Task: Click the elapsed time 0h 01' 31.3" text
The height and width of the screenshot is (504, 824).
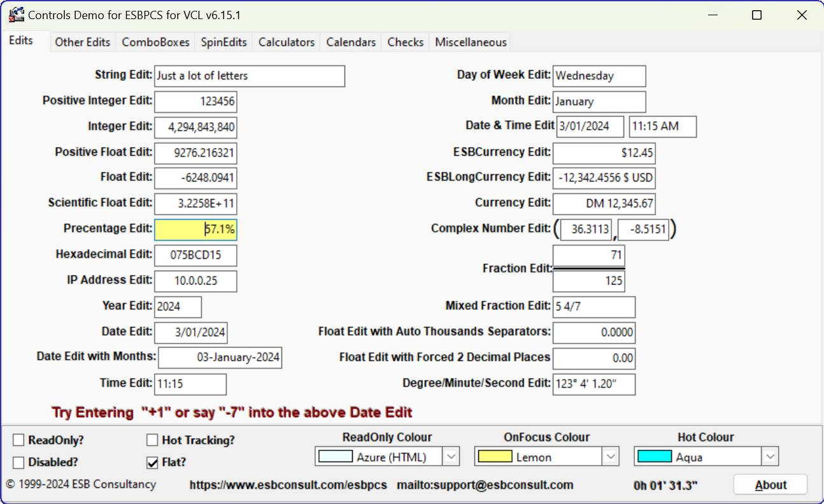Action: pos(665,486)
